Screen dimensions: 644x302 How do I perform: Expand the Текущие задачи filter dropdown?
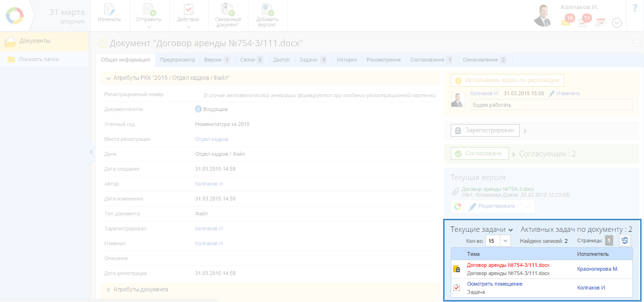(x=510, y=230)
